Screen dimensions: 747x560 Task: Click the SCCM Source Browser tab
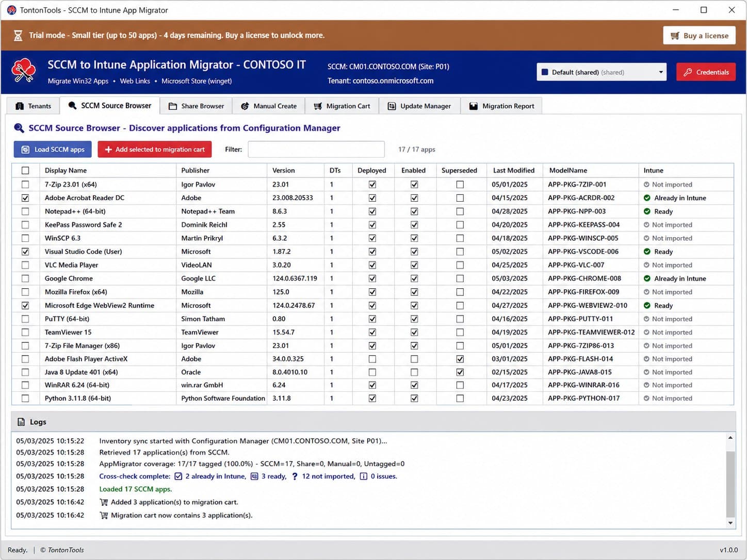[109, 106]
